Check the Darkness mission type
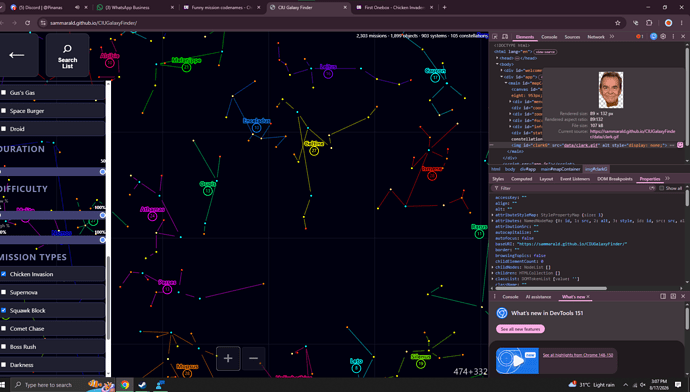 click(4, 365)
